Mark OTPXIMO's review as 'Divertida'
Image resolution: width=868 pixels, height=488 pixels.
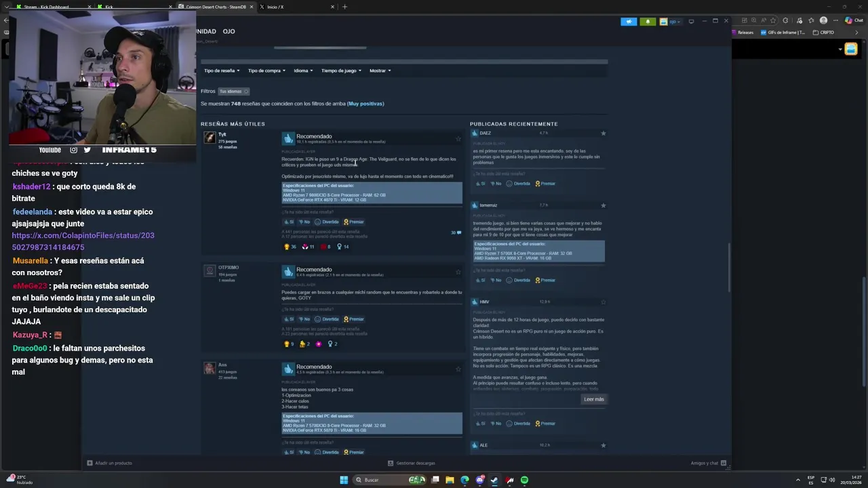[x=327, y=319]
